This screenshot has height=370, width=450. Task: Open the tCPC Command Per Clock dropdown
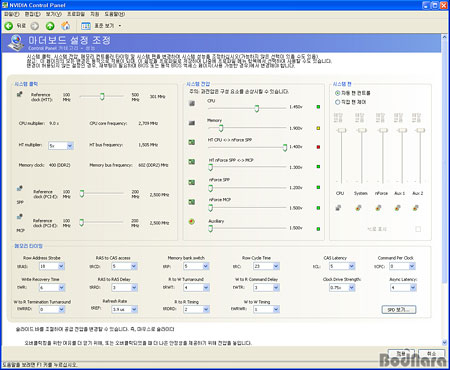click(x=402, y=266)
